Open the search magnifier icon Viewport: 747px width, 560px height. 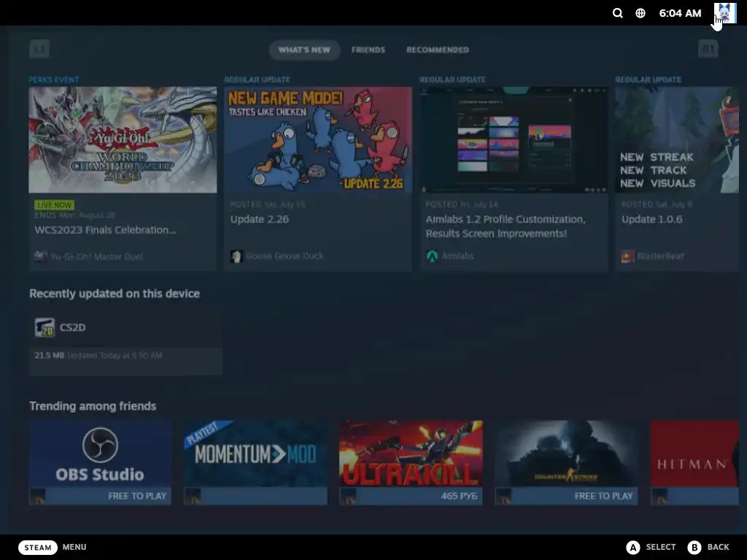(x=617, y=13)
